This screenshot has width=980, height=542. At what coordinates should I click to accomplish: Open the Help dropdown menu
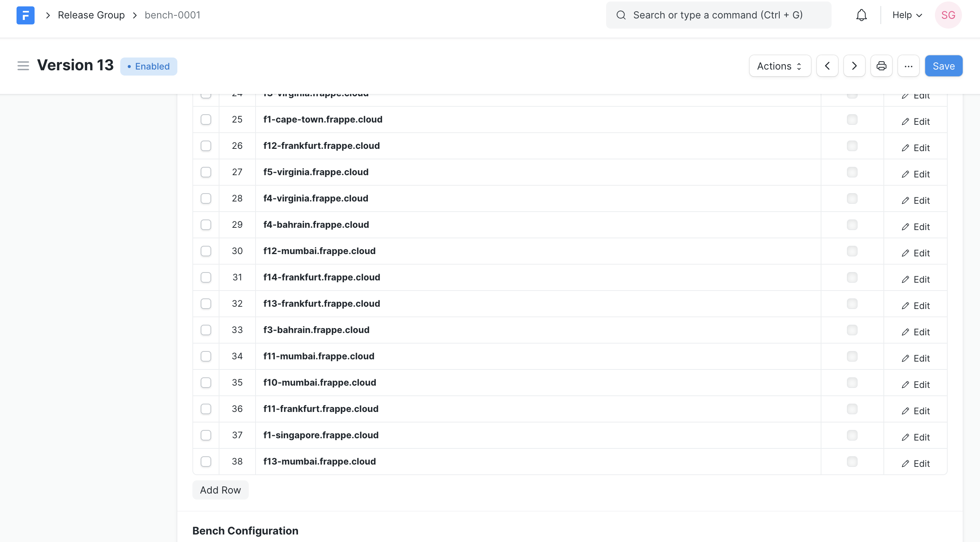click(907, 15)
